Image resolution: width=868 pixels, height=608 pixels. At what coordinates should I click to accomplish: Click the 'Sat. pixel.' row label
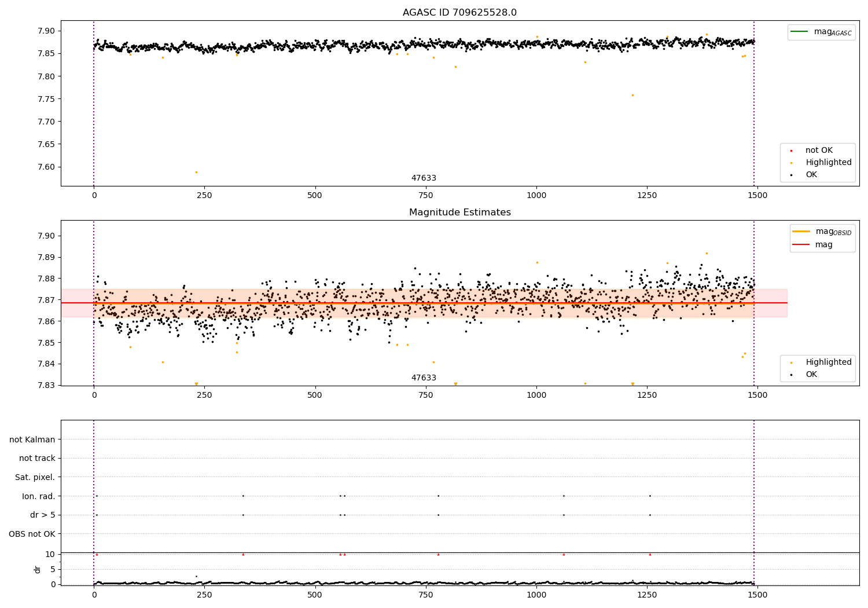click(x=35, y=478)
